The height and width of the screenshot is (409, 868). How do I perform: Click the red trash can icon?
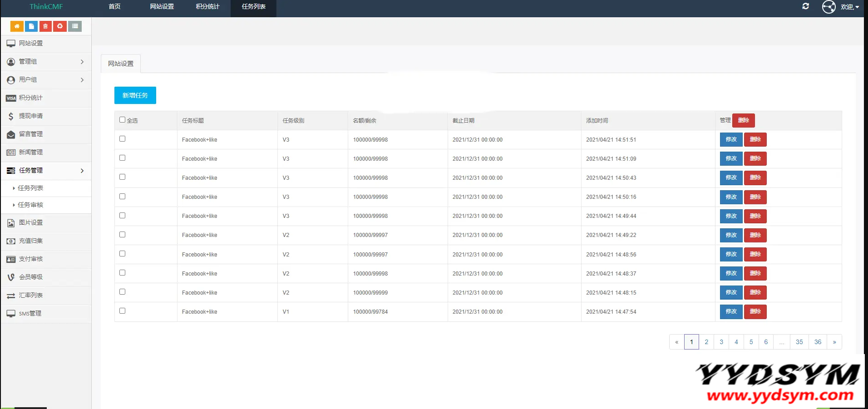tap(45, 26)
